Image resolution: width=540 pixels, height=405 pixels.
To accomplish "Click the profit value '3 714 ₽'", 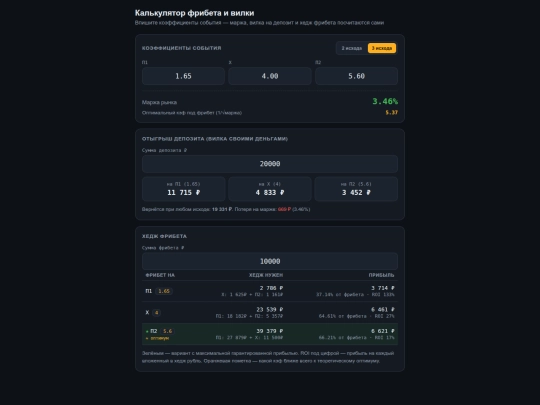I will (383, 288).
